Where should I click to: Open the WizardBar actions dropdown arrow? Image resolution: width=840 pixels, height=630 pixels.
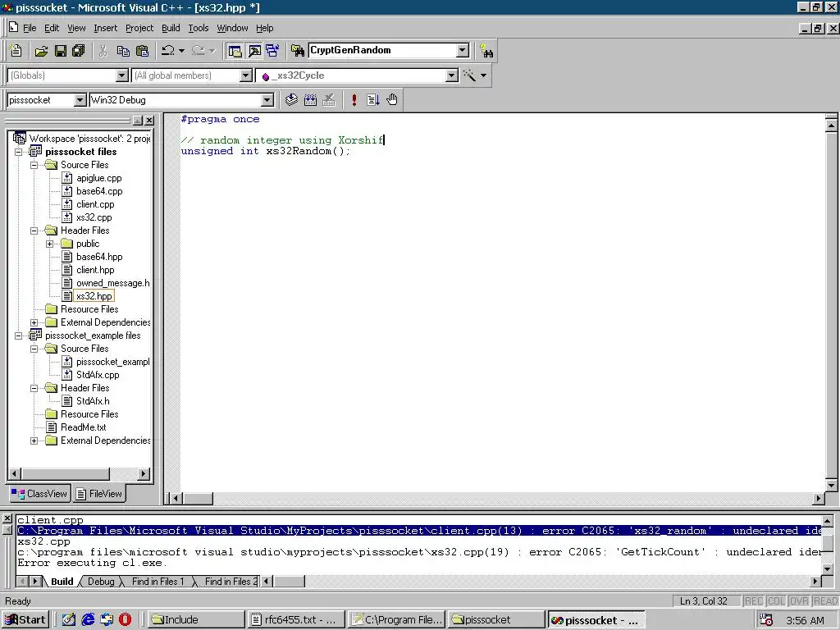[484, 75]
